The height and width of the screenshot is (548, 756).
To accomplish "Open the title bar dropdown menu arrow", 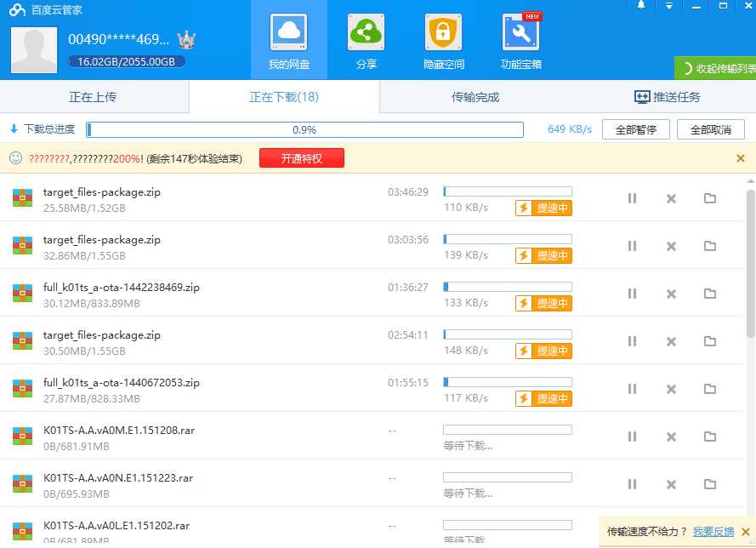I will click(668, 6).
